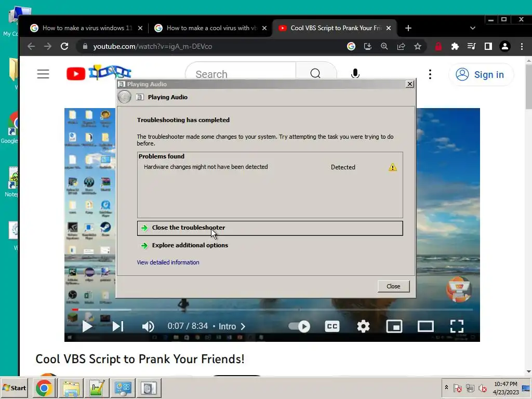Screen dimensions: 532x399
Task: Open muted speaker tray icon
Action: [x=482, y=388]
